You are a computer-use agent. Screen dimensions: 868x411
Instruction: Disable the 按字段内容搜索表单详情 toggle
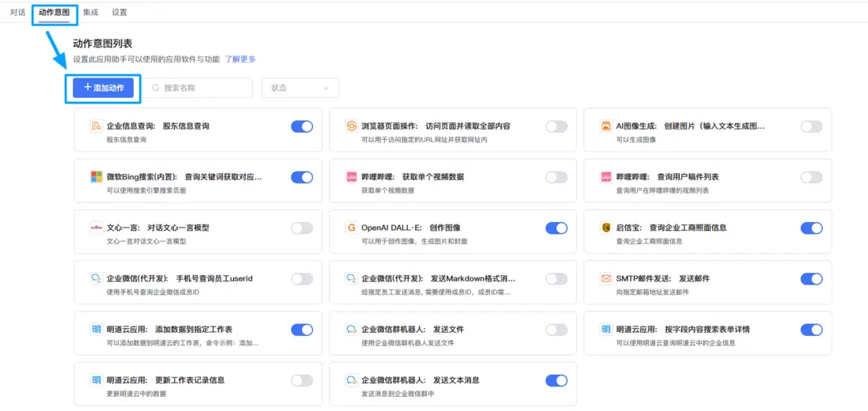tap(812, 330)
